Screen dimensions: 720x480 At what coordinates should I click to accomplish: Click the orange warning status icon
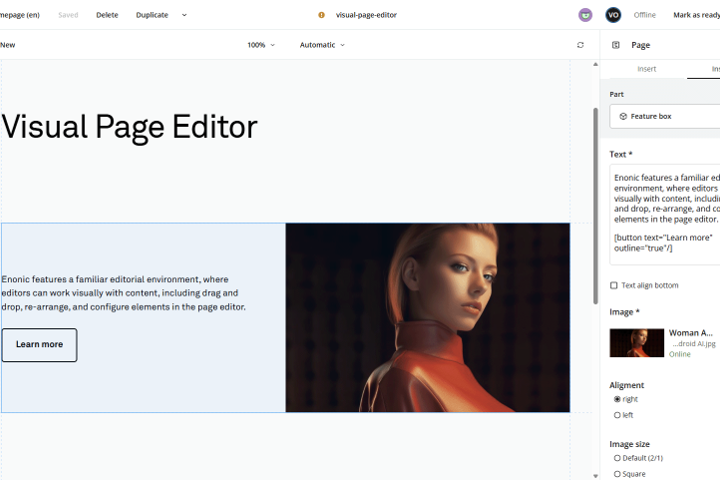[321, 15]
